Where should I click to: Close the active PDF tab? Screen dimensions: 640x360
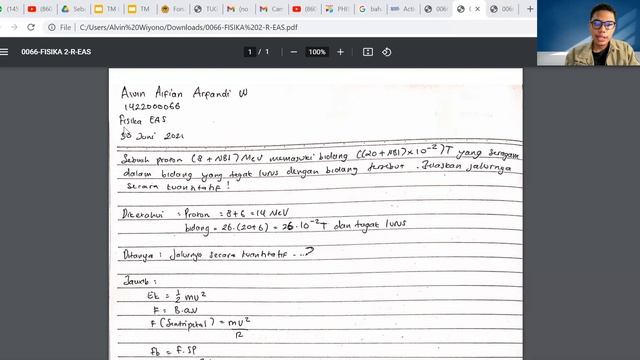478,9
